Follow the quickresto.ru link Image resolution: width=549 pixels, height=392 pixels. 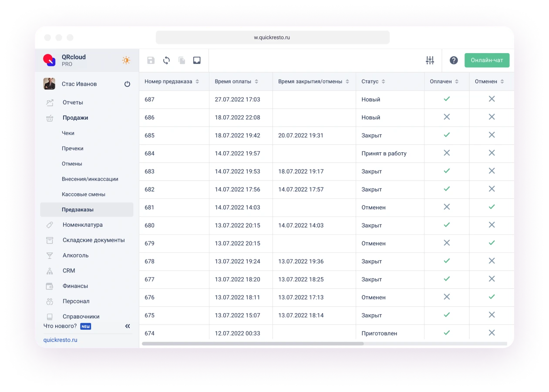coord(60,340)
